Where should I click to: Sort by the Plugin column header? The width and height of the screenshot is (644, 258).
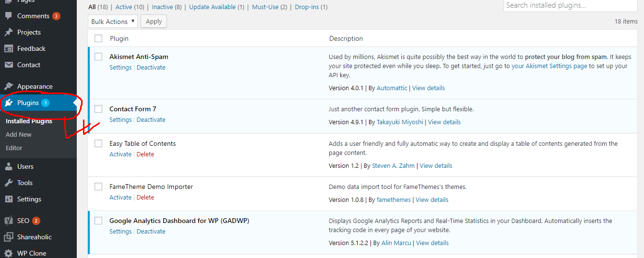pos(119,38)
